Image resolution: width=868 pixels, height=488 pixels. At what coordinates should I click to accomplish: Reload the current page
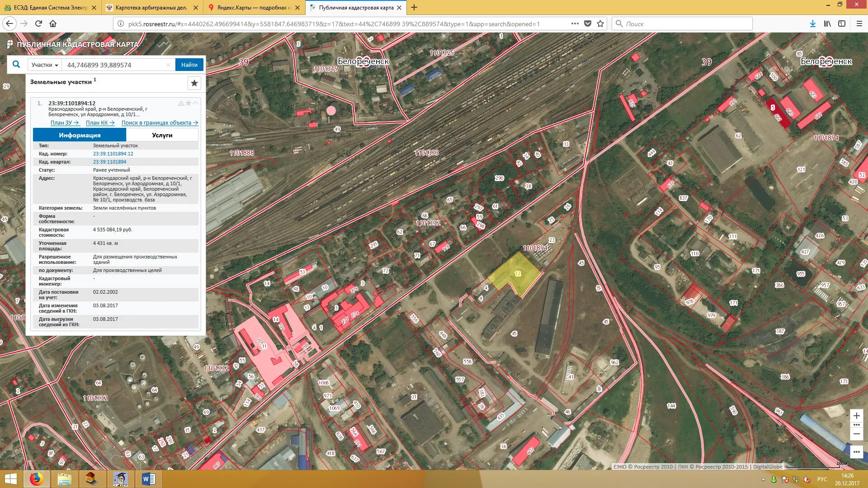coord(38,23)
